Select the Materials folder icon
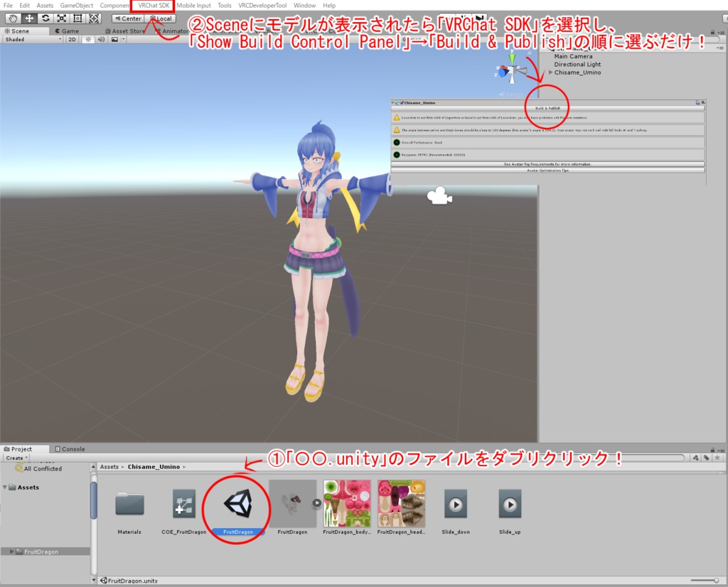Viewport: 728px width, 587px height. point(129,505)
